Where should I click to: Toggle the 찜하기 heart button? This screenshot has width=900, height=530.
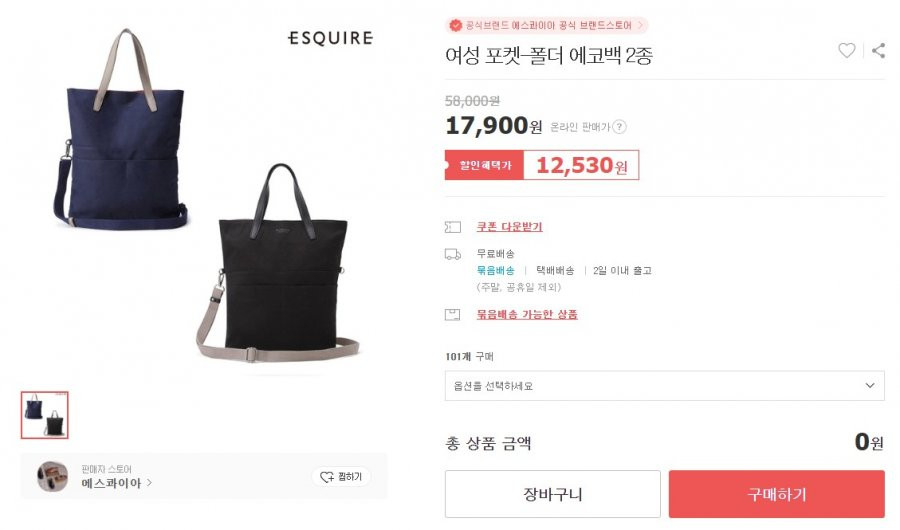click(x=341, y=477)
